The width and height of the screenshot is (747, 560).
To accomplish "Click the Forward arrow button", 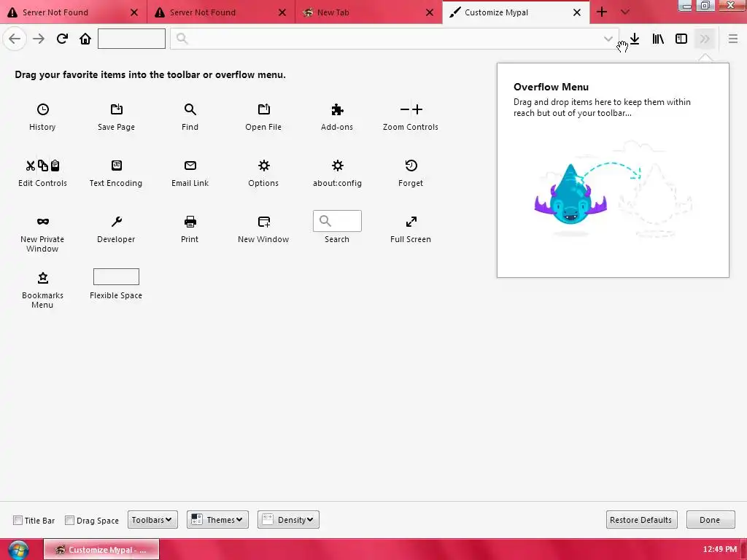I will [39, 39].
